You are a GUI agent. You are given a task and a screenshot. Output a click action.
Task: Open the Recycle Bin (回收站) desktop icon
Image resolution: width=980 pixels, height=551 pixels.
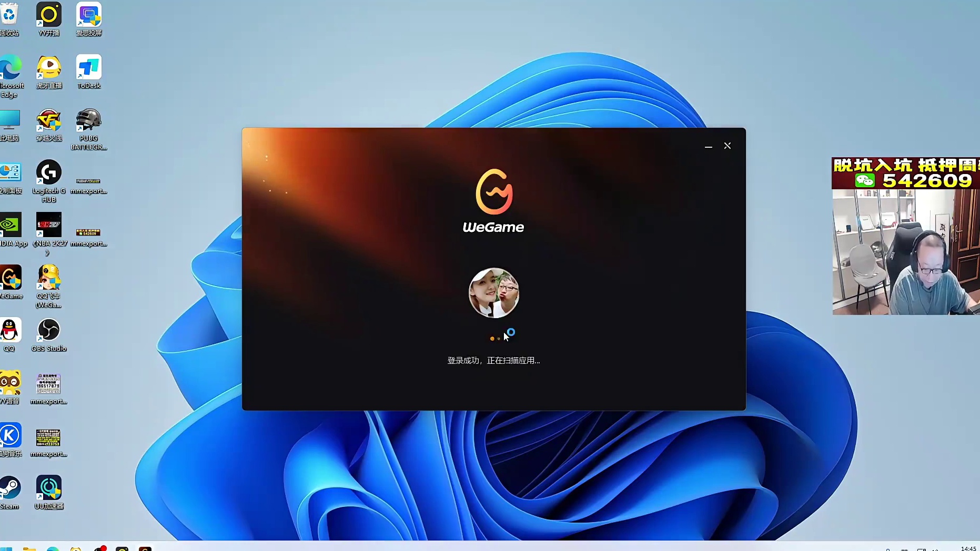tap(9, 19)
